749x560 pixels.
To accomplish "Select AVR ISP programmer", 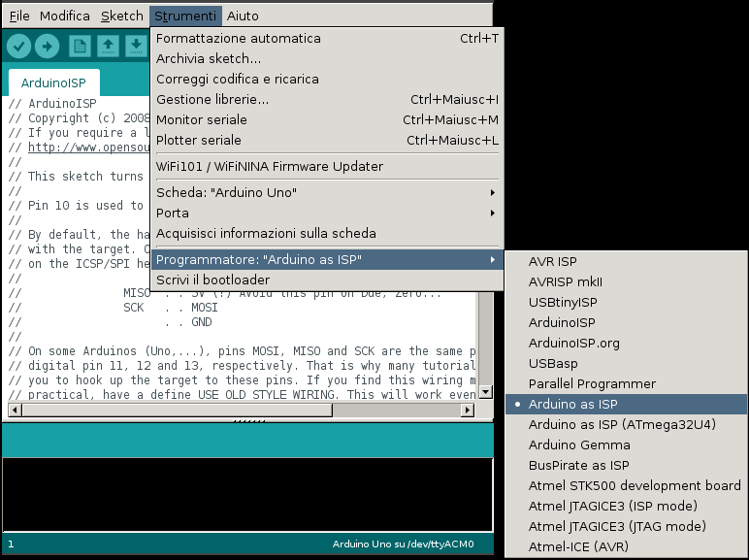I will pyautogui.click(x=626, y=261).
